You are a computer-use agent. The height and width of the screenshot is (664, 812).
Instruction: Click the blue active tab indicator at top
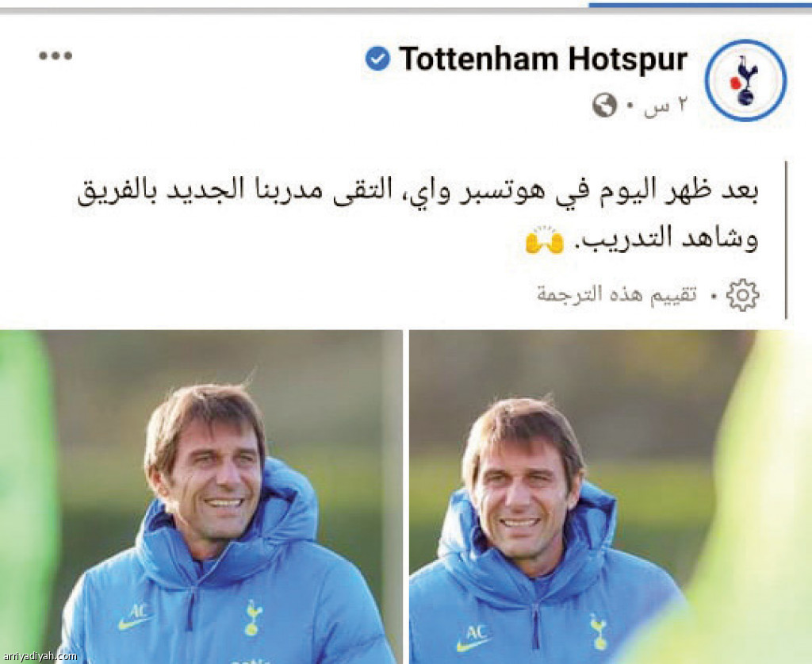coord(700,5)
